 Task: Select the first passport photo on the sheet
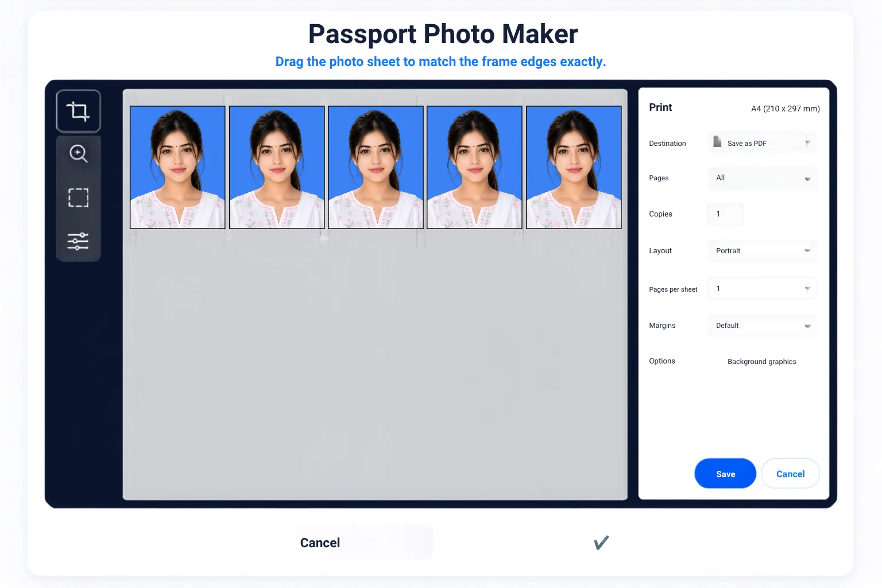coord(177,167)
